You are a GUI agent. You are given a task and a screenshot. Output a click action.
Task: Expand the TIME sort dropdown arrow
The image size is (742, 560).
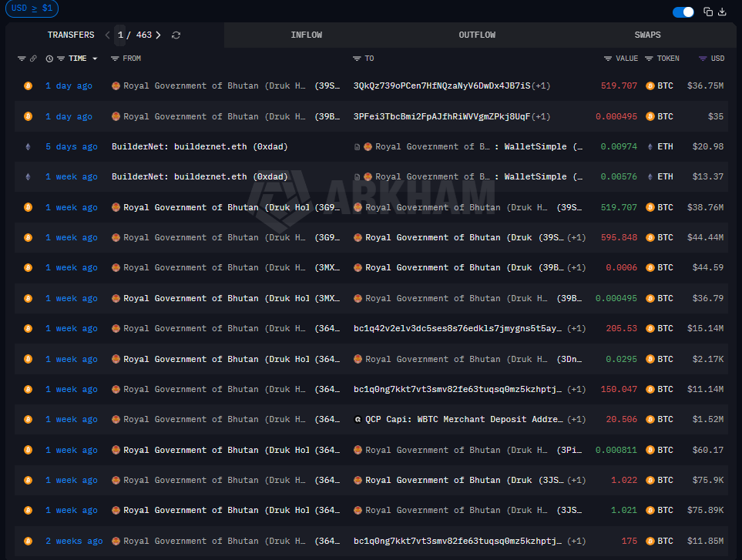pos(95,59)
